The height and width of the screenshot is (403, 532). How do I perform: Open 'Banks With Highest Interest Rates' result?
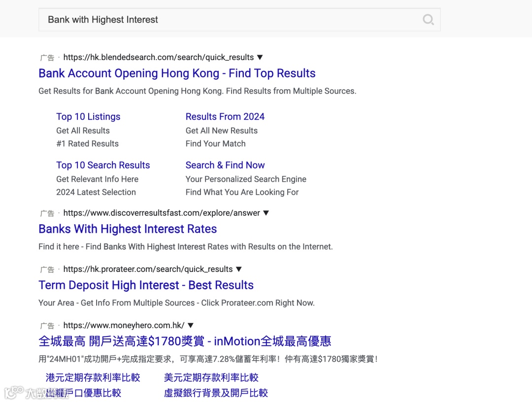[128, 229]
